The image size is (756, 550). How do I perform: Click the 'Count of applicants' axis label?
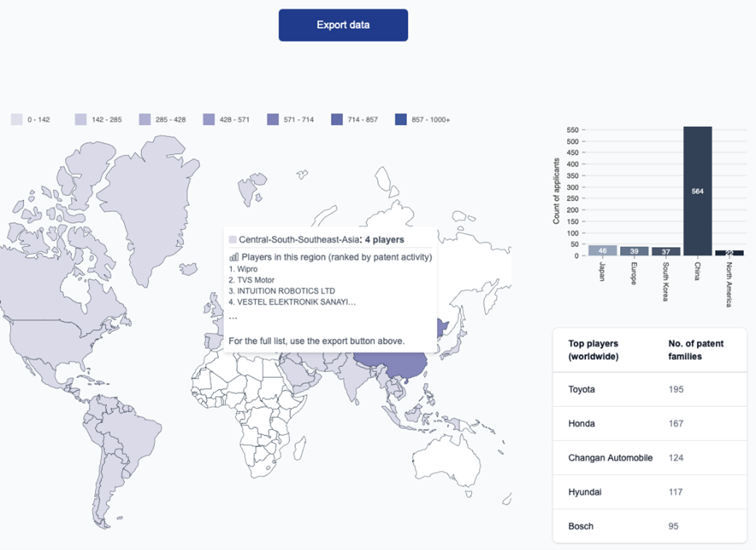tap(556, 191)
